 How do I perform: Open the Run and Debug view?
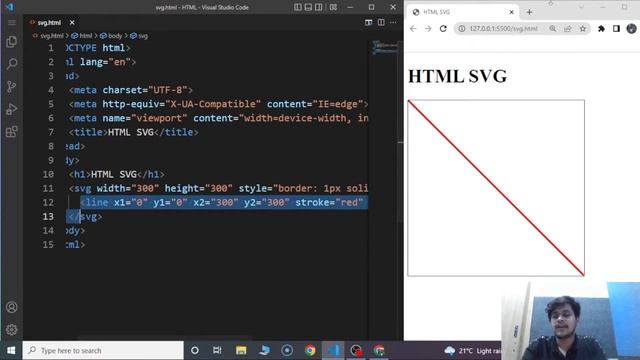[12, 109]
